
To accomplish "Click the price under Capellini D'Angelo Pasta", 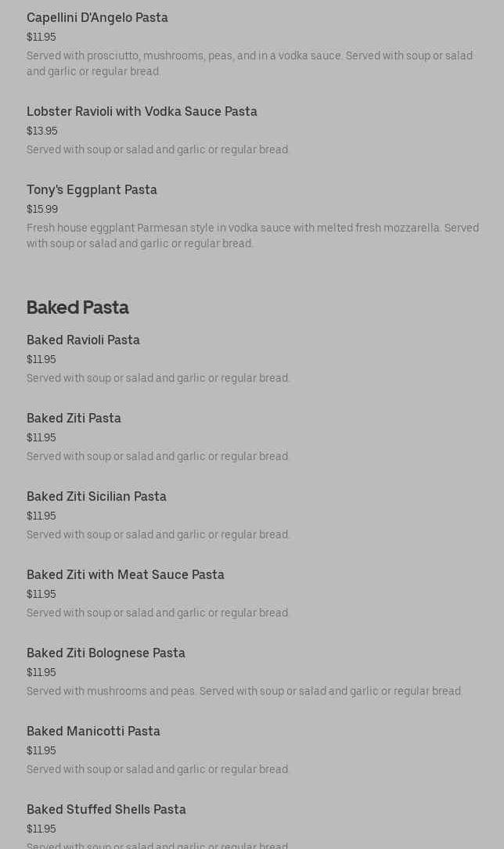I will coord(41,37).
